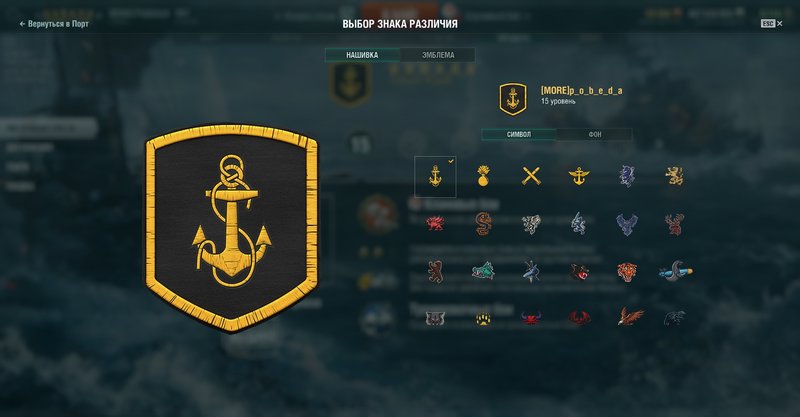Select the green crocodile symbol
This screenshot has height=417, width=800.
[483, 271]
